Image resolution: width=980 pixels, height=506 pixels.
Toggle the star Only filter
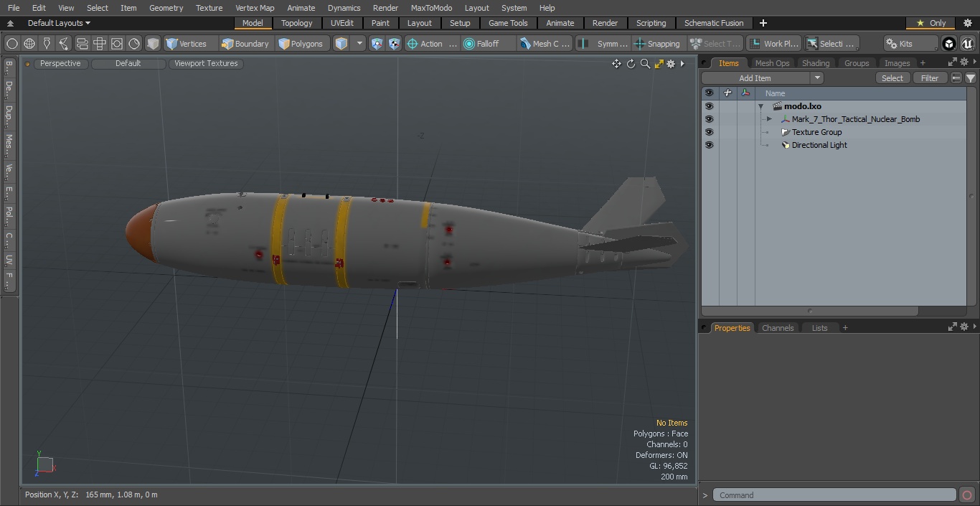click(x=930, y=23)
